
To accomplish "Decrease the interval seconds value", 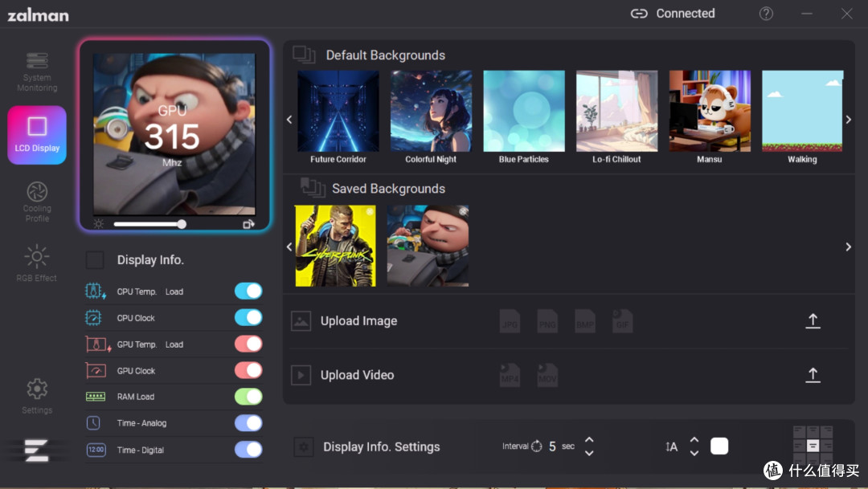I will coord(589,453).
